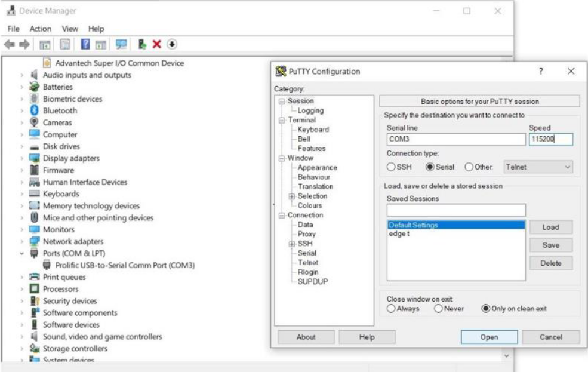This screenshot has width=588, height=372.
Task: Click the Bluetooth icon in device tree
Action: [x=34, y=110]
